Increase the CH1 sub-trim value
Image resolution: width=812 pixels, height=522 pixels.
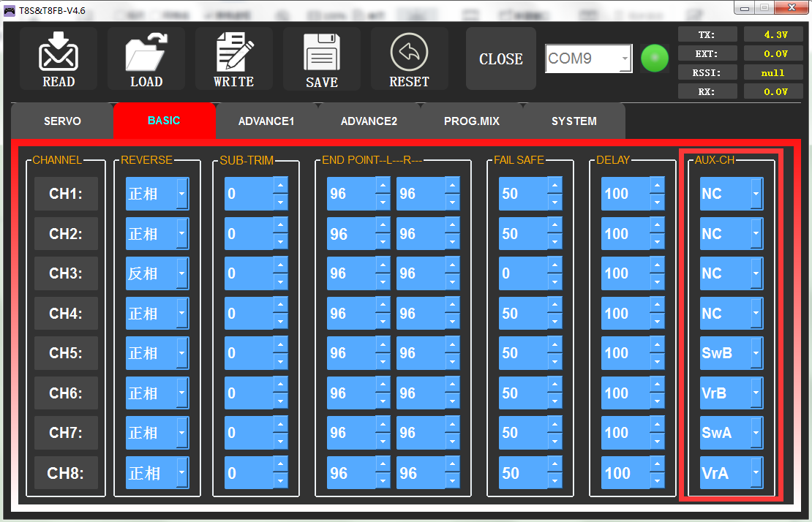point(280,186)
